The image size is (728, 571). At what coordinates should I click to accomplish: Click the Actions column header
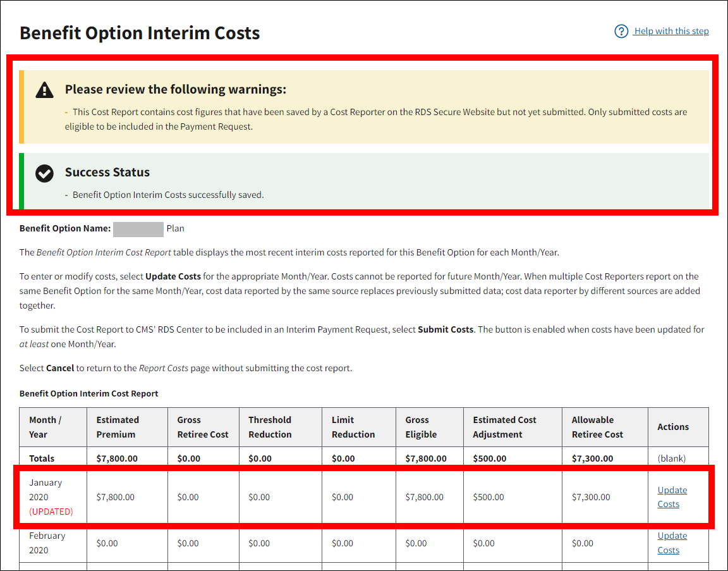673,427
